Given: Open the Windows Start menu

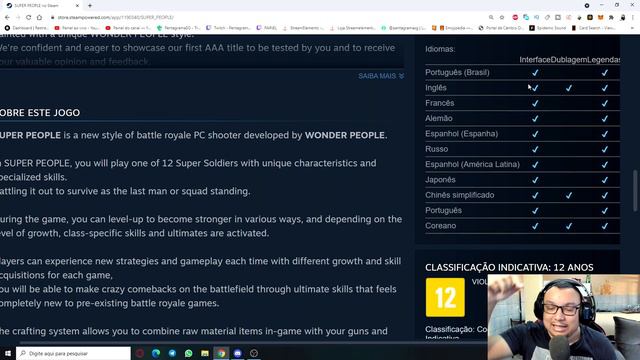Looking at the screenshot, I should [x=8, y=353].
